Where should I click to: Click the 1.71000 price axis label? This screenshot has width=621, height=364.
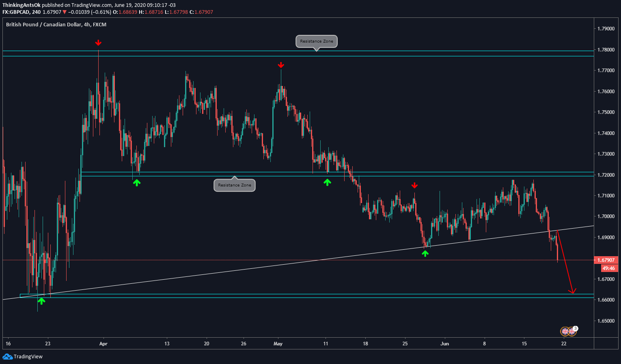click(606, 196)
